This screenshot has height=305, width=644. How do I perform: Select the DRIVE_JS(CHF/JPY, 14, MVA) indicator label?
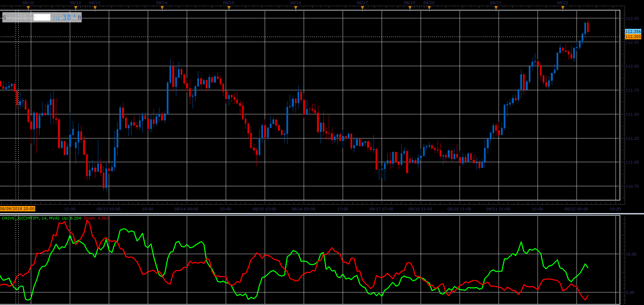pyautogui.click(x=31, y=218)
